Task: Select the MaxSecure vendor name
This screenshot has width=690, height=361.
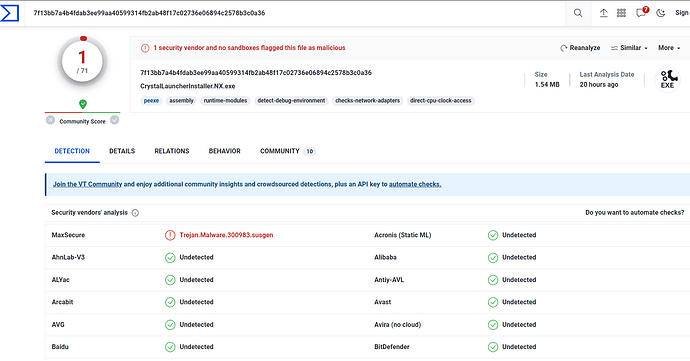Action: (68, 235)
